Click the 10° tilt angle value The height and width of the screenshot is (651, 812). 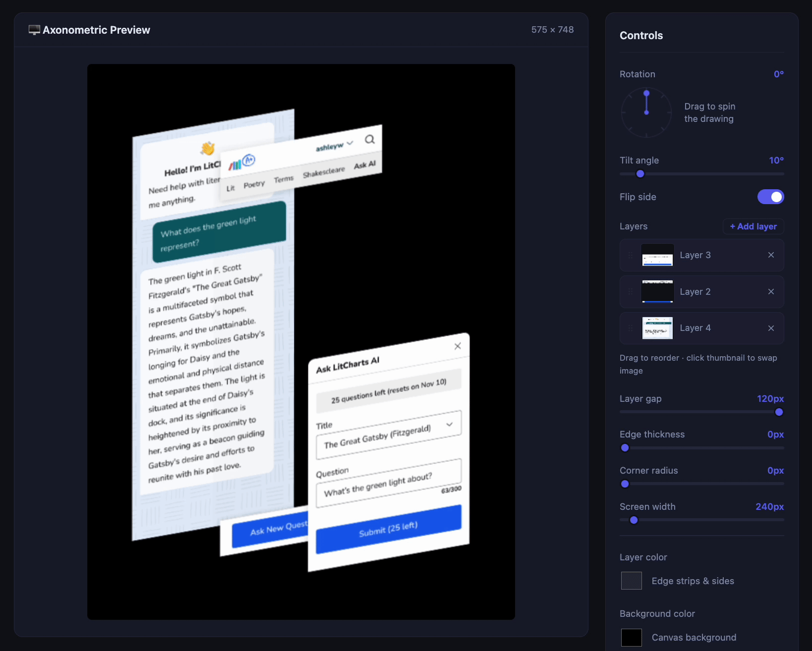click(776, 161)
